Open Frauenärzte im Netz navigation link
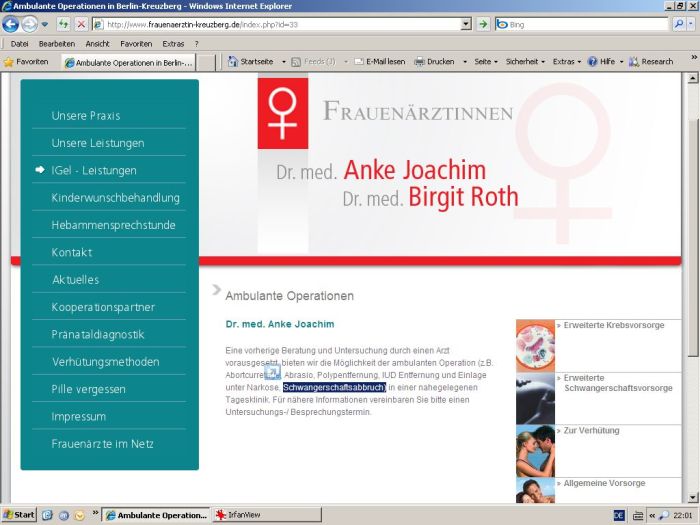The image size is (700, 525). [x=102, y=444]
